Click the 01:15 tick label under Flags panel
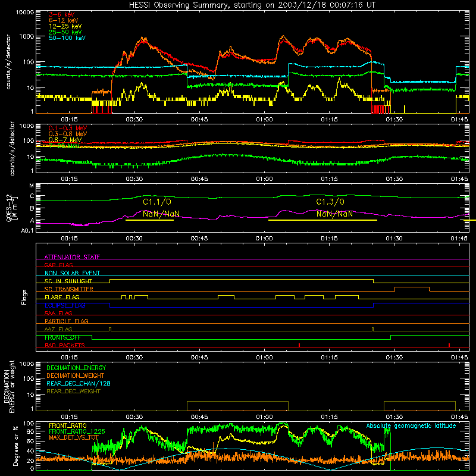Viewport: 476px width, 476px height. pos(330,358)
